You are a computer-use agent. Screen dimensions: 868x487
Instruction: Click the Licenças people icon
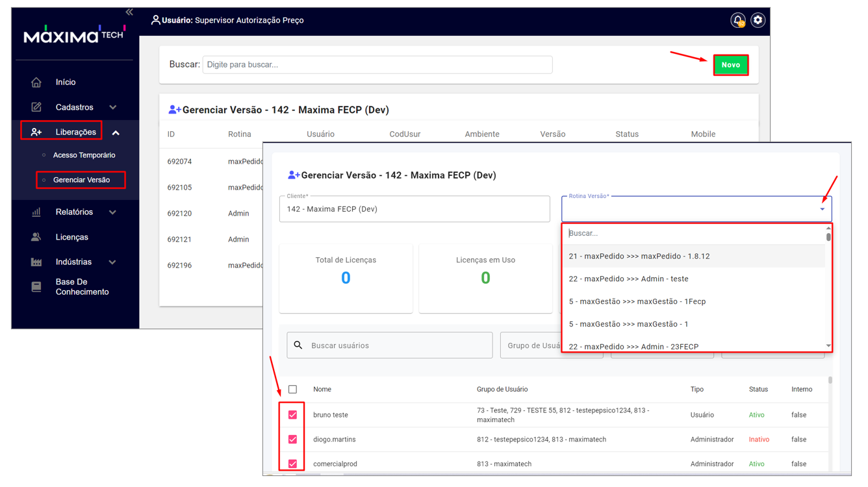tap(36, 238)
